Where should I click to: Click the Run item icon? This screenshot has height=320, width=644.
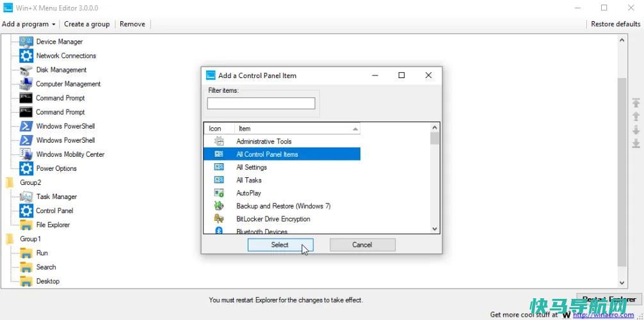coord(26,253)
